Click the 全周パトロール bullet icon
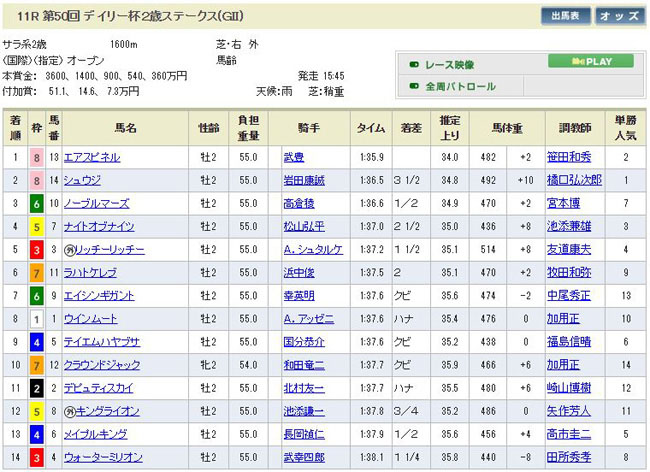Viewport: 650px width, 472px height. click(x=414, y=87)
